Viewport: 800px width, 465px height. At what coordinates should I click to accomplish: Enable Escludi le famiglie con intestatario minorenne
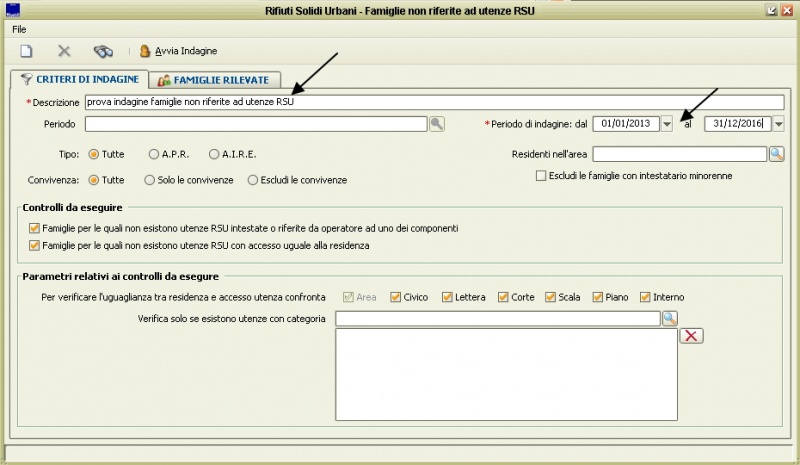tap(541, 175)
